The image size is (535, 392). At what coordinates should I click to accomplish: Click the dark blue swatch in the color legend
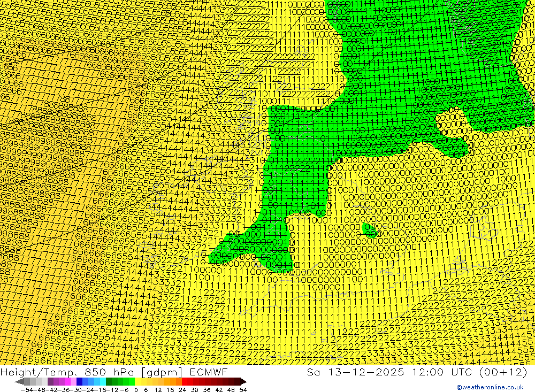(79, 382)
